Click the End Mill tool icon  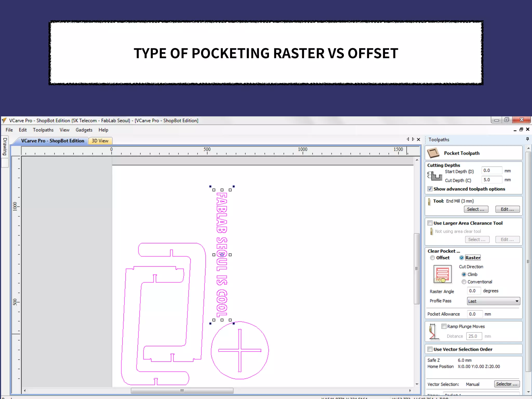pyautogui.click(x=429, y=201)
